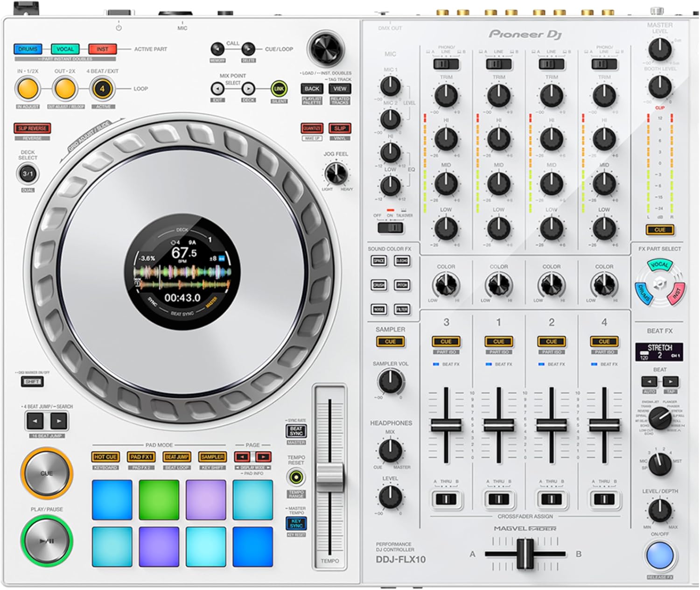Select the D.ECHO sound color FX

[402, 261]
